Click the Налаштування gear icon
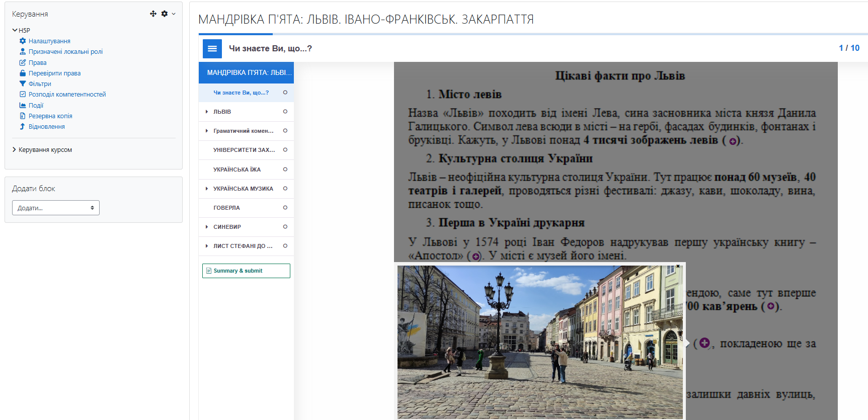This screenshot has width=868, height=420. (x=23, y=41)
